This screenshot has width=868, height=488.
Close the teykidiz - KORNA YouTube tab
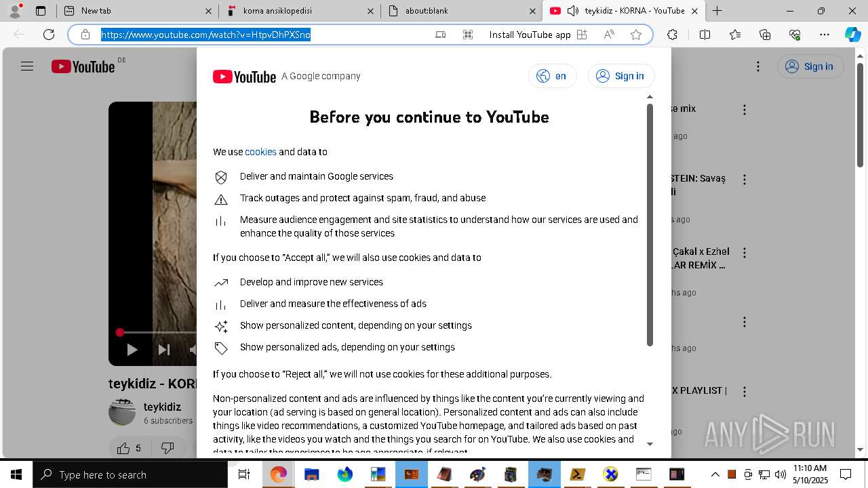coord(695,11)
